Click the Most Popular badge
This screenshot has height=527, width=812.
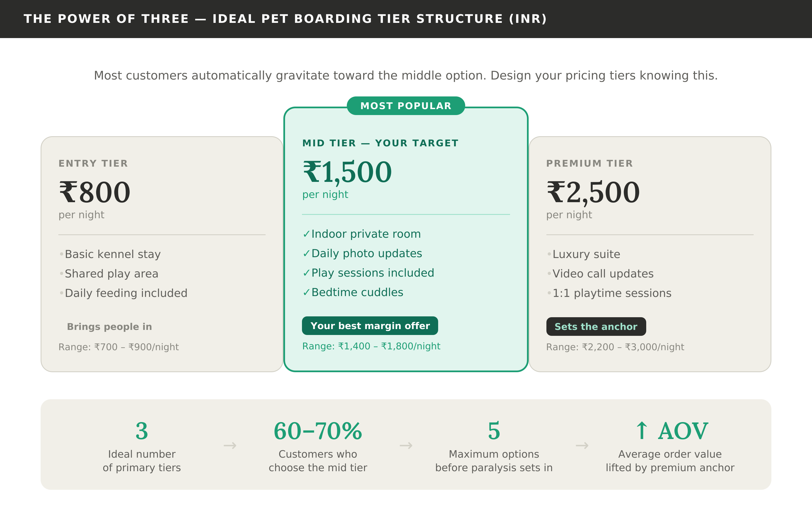(x=406, y=106)
